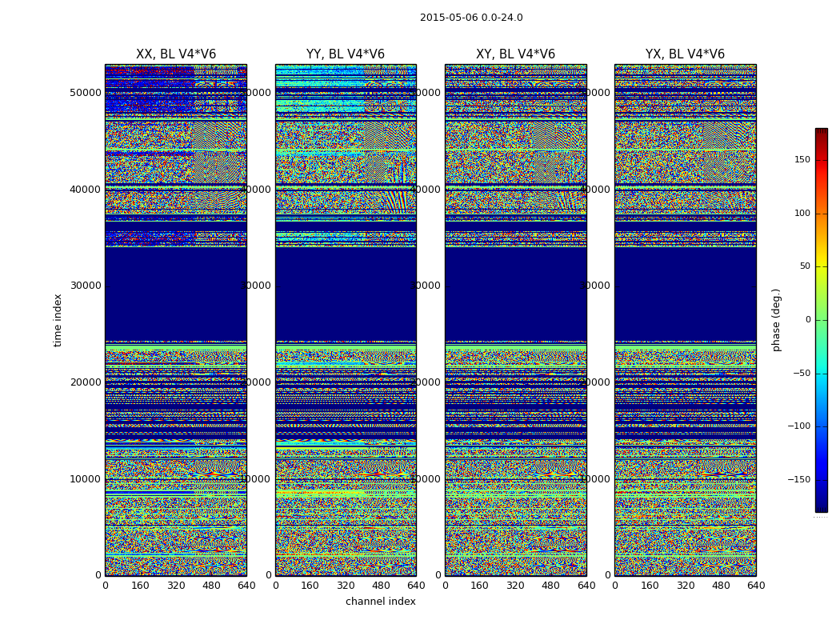Click the phase (deg.) colorbar label
The height and width of the screenshot is (640, 840).
[776, 320]
